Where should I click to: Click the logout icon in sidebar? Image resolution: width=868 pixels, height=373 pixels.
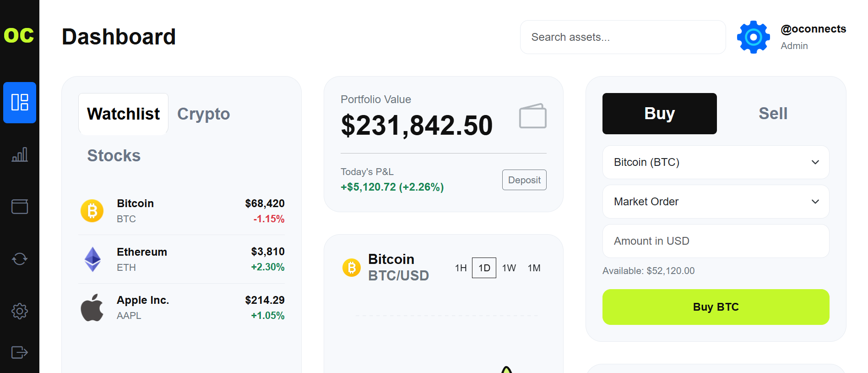pos(20,352)
